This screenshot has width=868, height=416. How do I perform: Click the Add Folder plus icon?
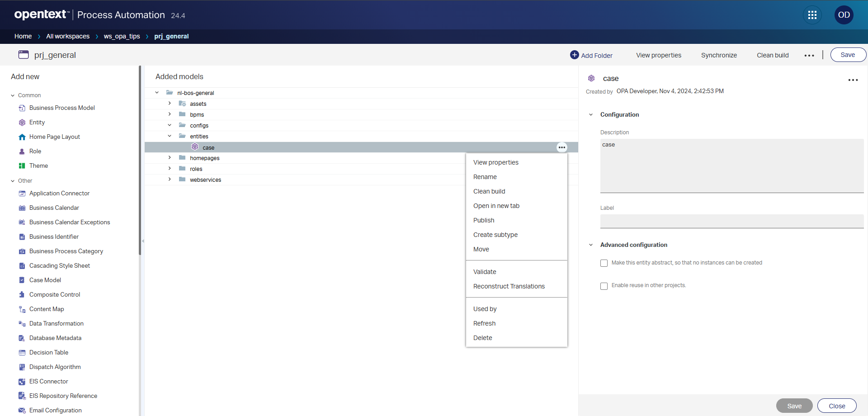(x=574, y=55)
